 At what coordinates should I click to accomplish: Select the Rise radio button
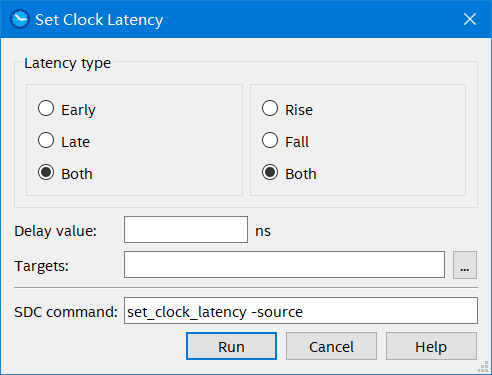270,108
